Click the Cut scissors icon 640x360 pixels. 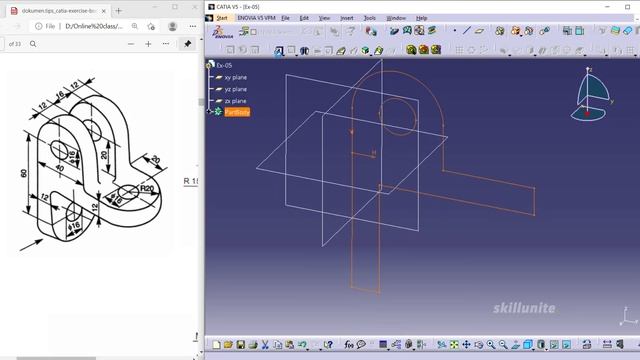(x=265, y=345)
